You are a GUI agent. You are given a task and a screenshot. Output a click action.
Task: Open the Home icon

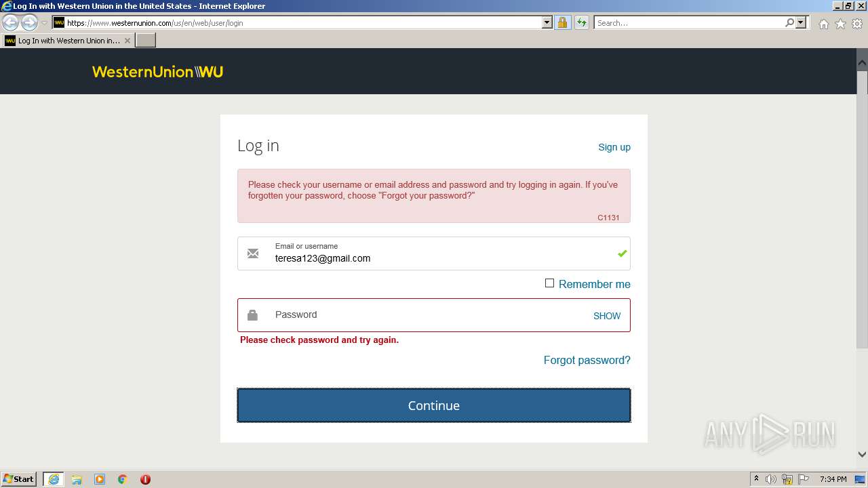(823, 24)
